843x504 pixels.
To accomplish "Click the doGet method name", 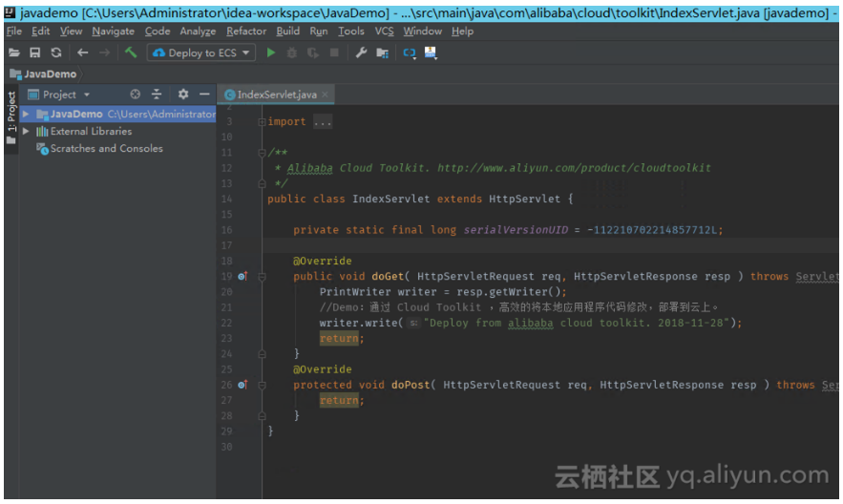I will click(x=387, y=276).
